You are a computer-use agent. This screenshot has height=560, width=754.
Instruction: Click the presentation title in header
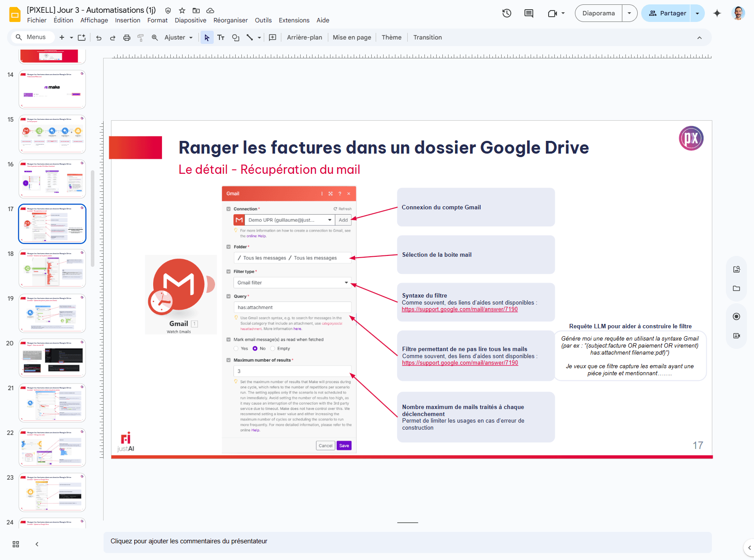coord(91,10)
